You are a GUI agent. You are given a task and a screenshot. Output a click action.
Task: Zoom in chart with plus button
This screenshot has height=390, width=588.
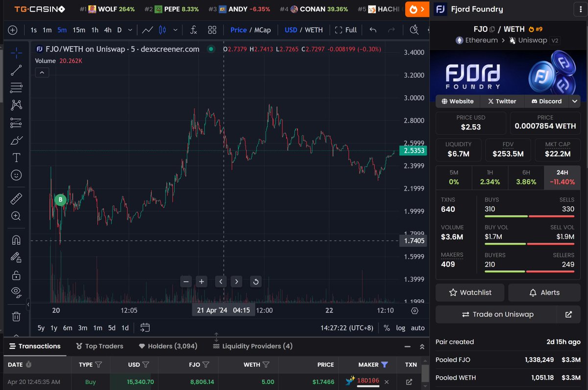coord(201,282)
